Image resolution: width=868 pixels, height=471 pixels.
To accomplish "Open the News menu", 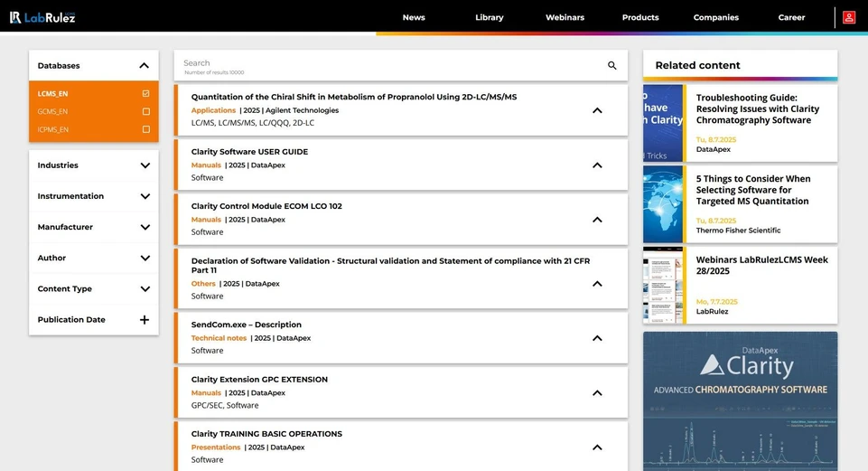I will tap(414, 17).
